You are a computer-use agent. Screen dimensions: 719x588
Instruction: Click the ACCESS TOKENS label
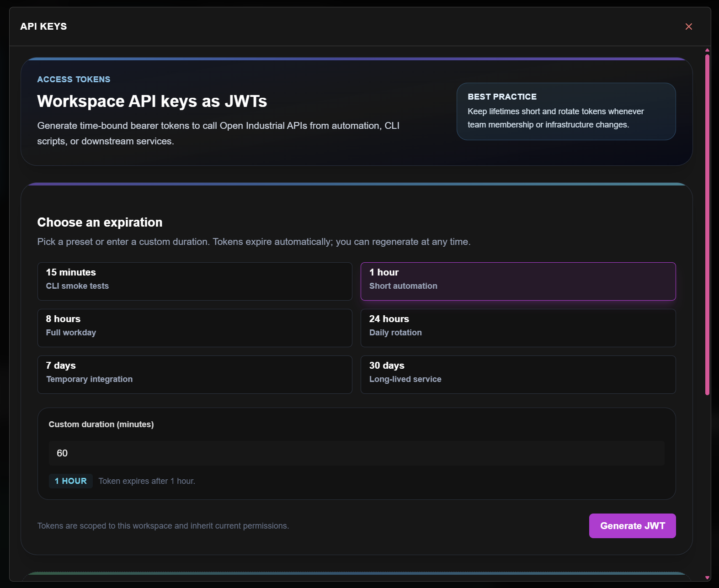click(x=74, y=79)
